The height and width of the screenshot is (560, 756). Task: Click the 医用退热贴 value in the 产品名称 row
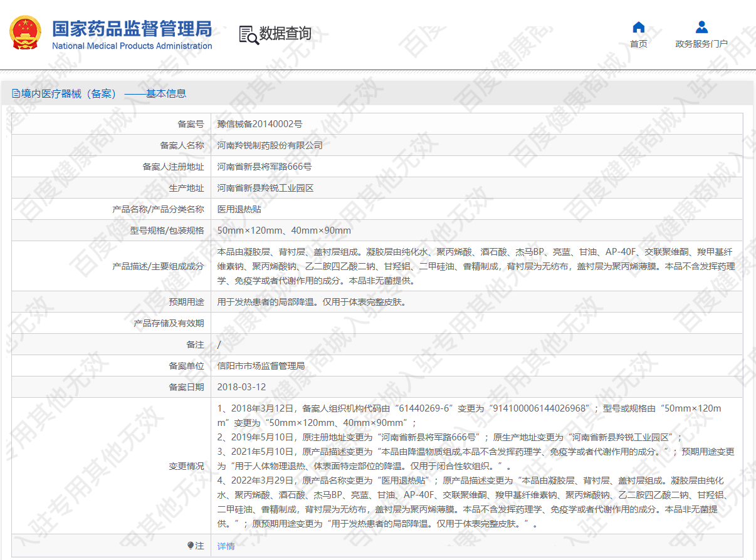click(x=239, y=209)
